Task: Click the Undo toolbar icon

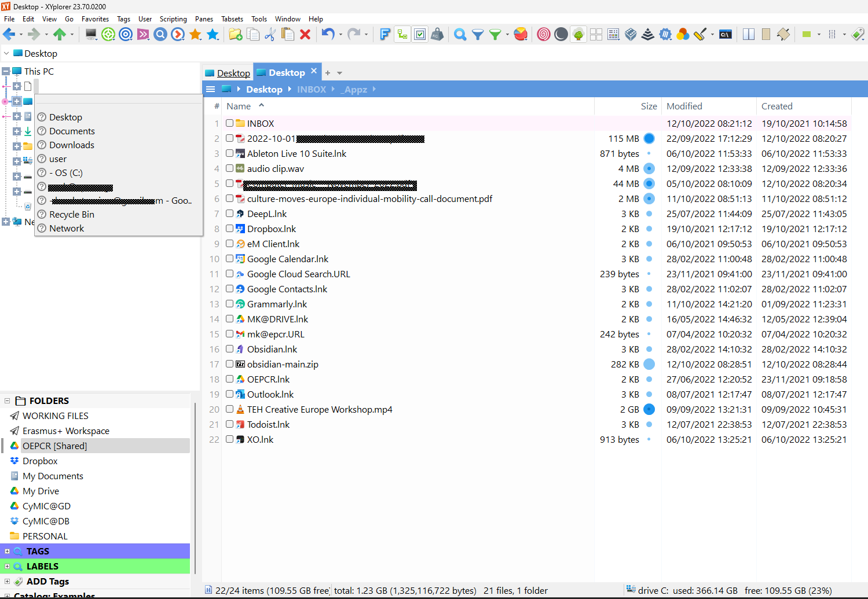Action: (x=328, y=35)
